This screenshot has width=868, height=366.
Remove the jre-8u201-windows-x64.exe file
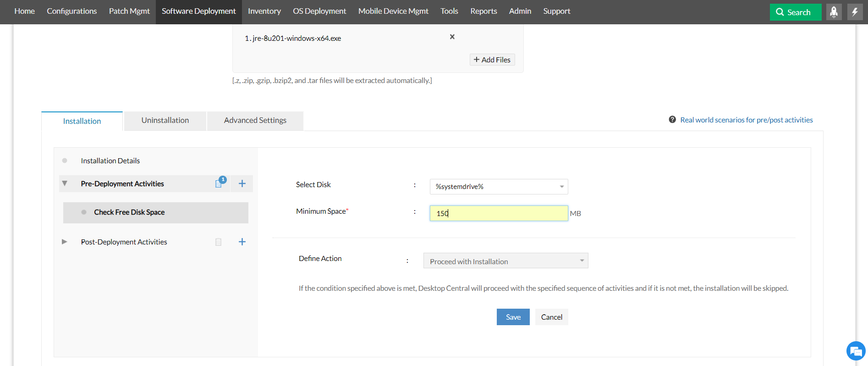point(452,37)
